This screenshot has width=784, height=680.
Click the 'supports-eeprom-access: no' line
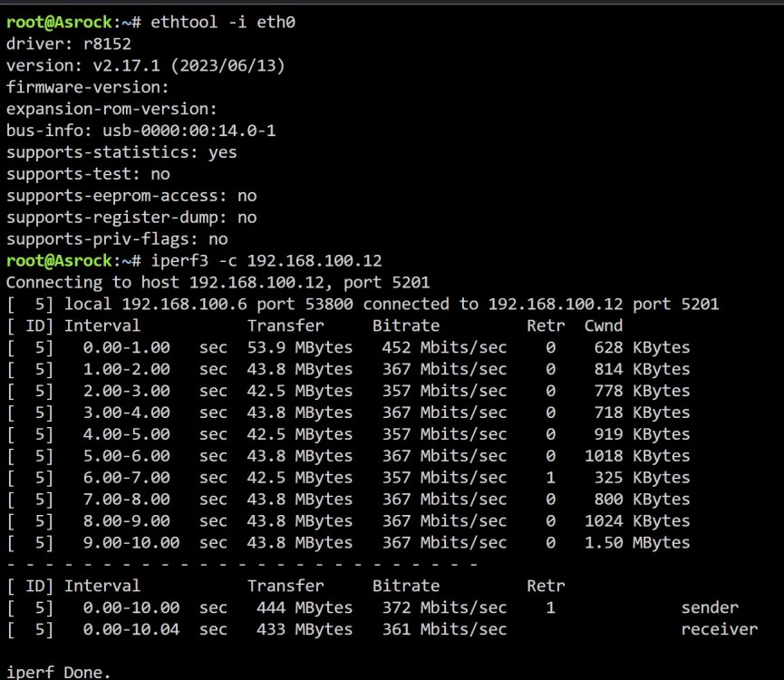tap(131, 196)
